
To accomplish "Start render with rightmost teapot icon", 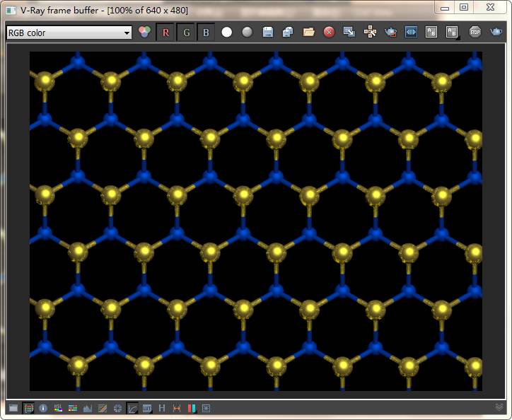I will point(496,33).
